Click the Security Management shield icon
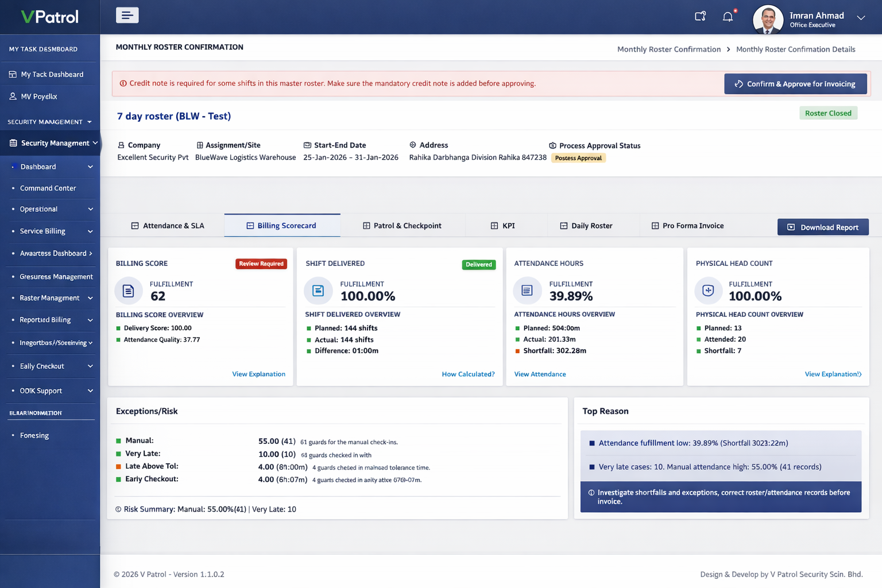The height and width of the screenshot is (588, 882). [13, 143]
